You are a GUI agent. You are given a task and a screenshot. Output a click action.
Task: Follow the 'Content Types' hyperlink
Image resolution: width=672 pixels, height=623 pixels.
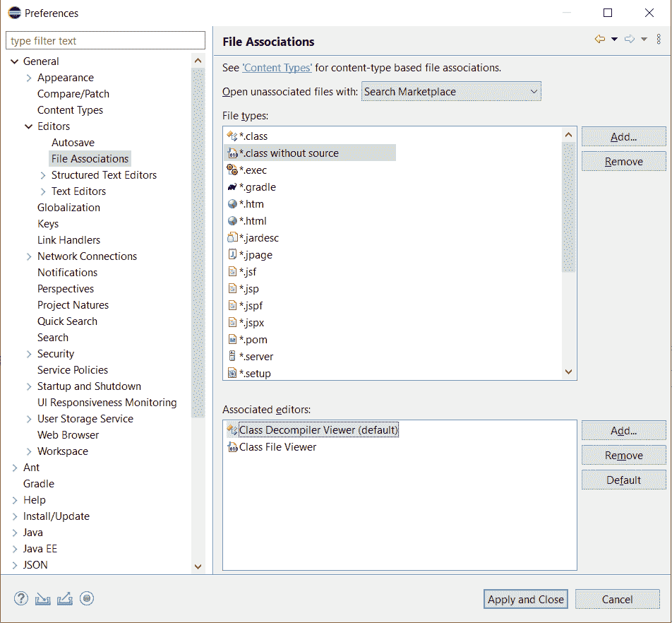pos(277,68)
